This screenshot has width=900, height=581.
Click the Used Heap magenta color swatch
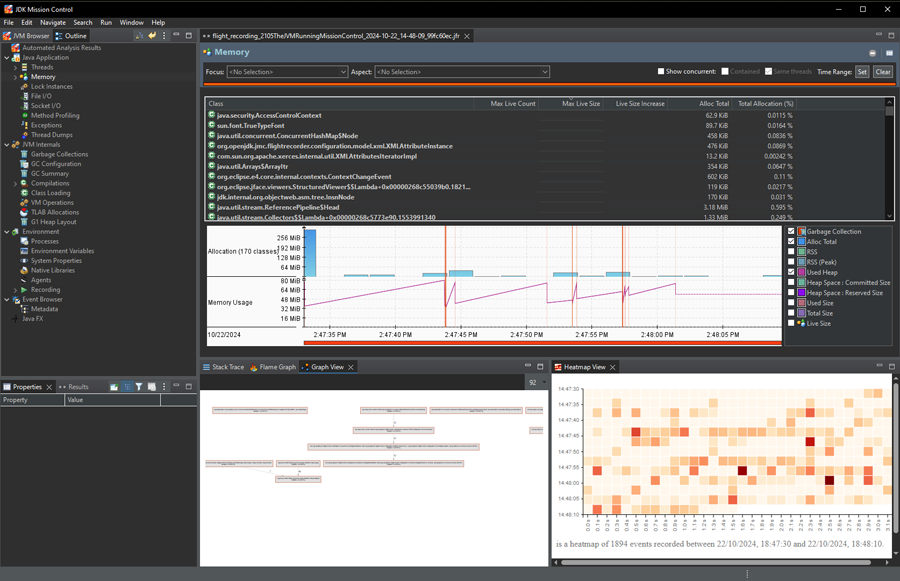pos(802,272)
